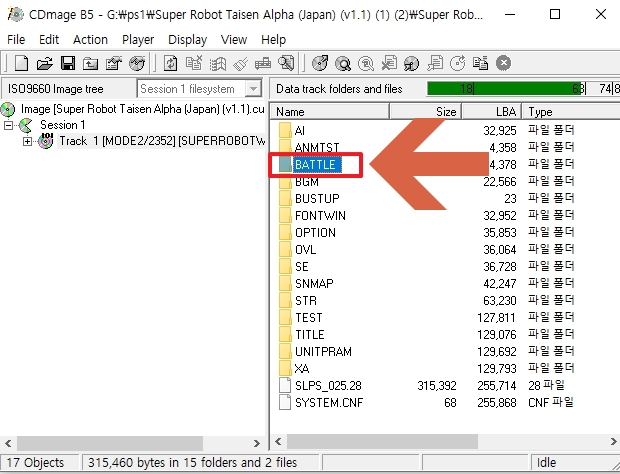Viewport: 620px width, 474px height.
Task: Sort the list by Type column header
Action: 571,112
